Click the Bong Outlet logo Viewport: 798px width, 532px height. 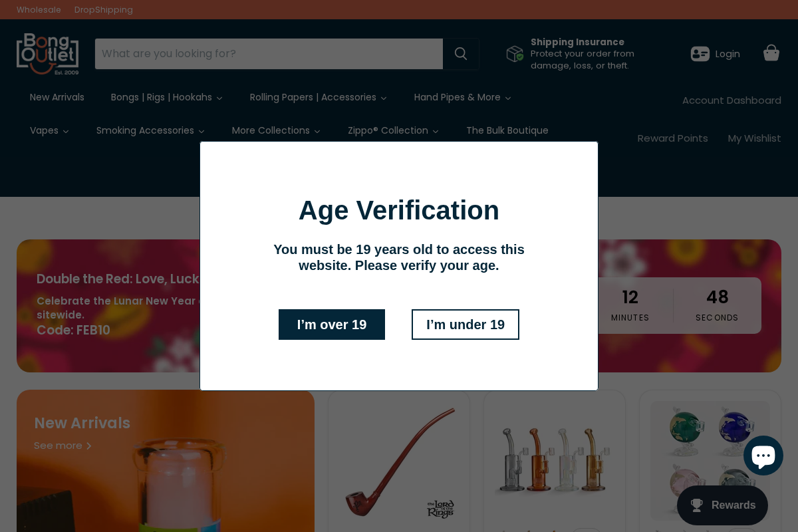[47, 54]
